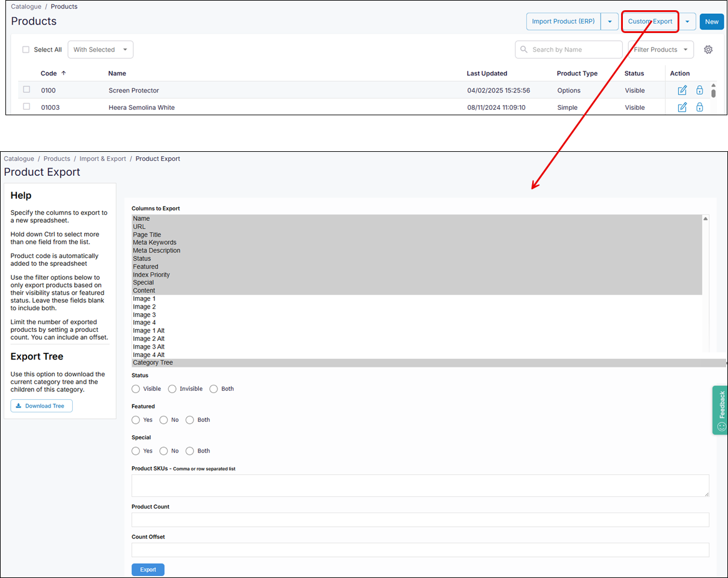Click the edit icon for Heera Semolina White
Screen dimensions: 728x578
click(x=682, y=107)
